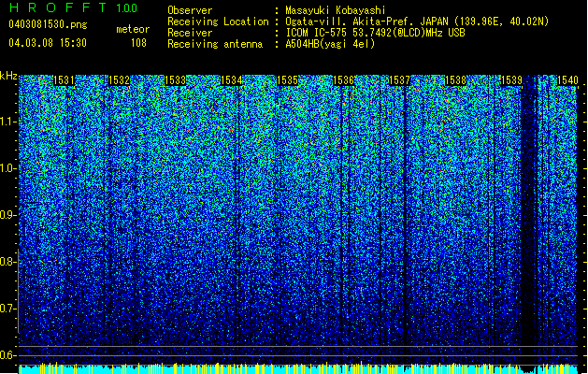Click the version number 1.0.0
The height and width of the screenshot is (374, 588).
[x=127, y=8]
